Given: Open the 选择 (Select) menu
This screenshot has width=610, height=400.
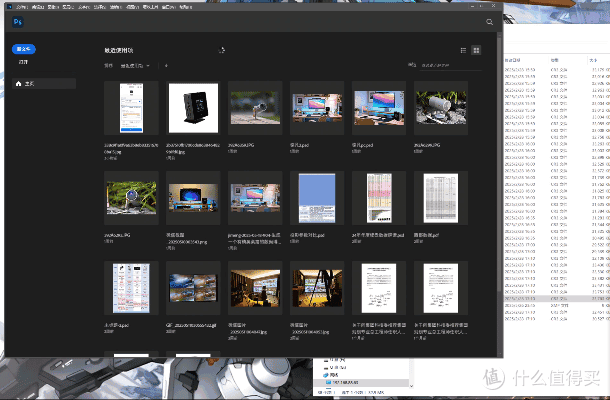Looking at the screenshot, I should [x=99, y=7].
